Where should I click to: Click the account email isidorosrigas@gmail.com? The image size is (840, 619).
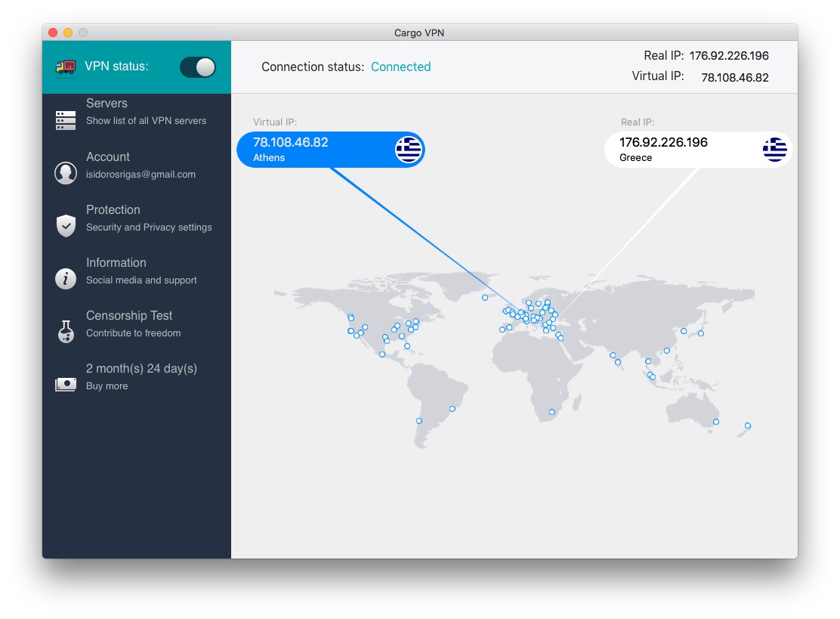[141, 174]
